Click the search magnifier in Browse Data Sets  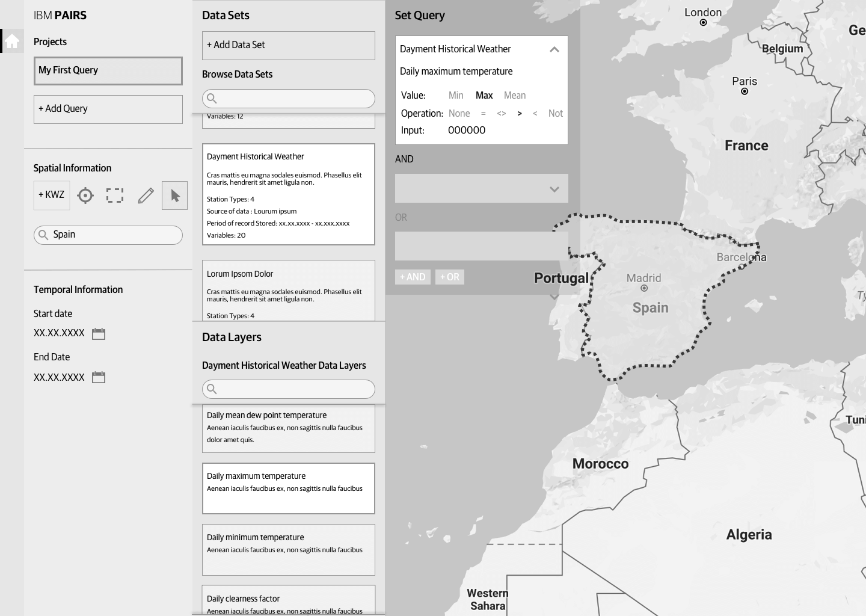pos(212,99)
